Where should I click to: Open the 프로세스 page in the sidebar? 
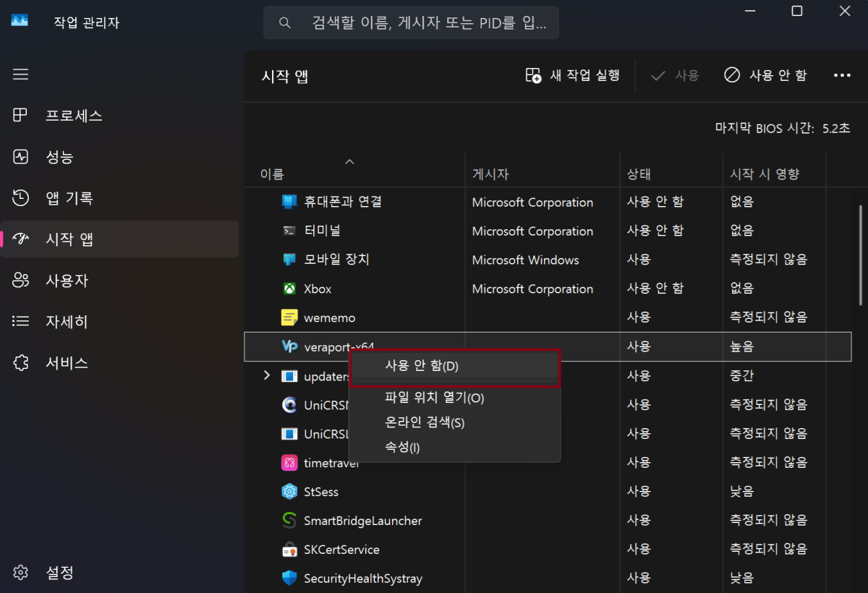click(x=119, y=116)
